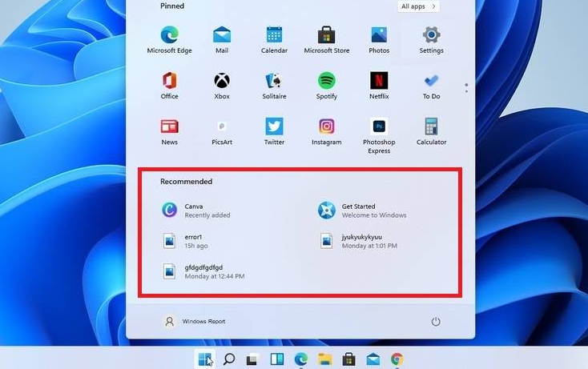Open Task View on taskbar
This screenshot has height=369, width=588.
tap(252, 359)
